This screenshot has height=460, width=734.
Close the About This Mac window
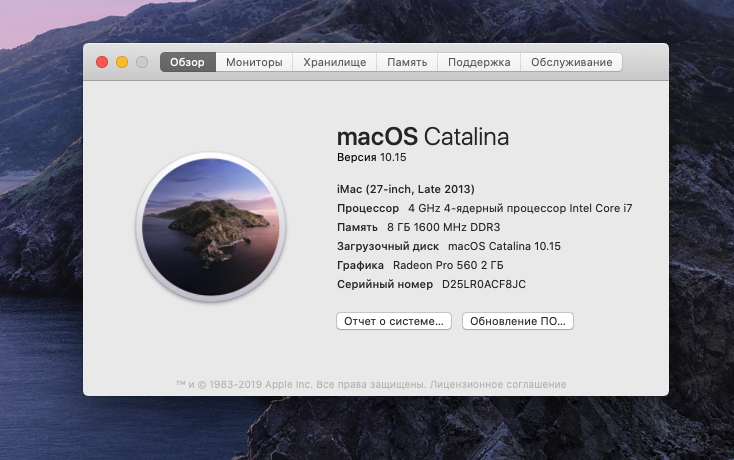[x=102, y=62]
